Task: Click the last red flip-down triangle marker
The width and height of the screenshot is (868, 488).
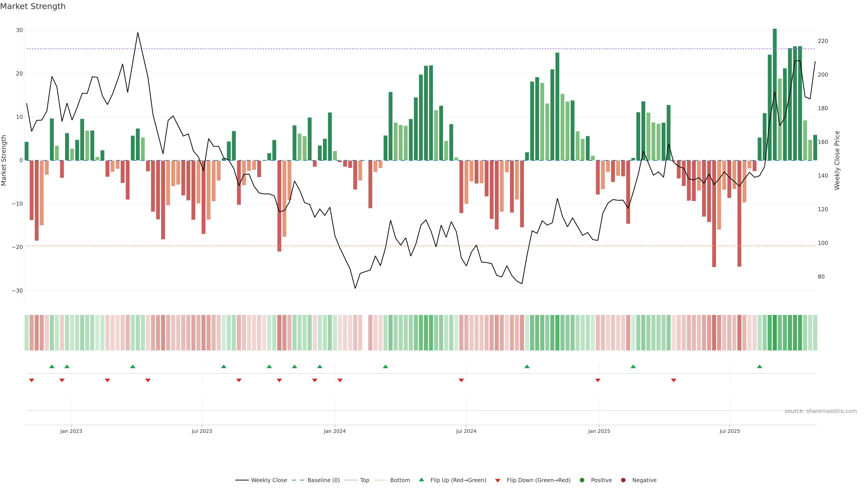Action: pyautogui.click(x=674, y=380)
